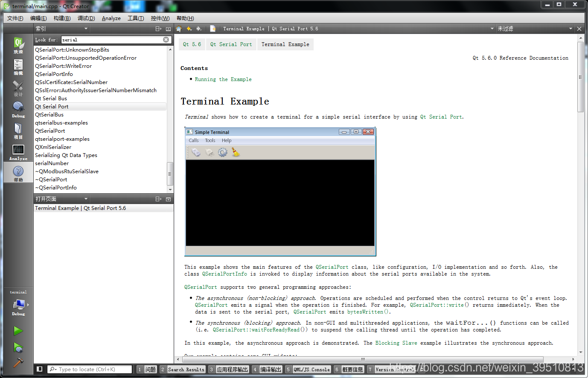The height and width of the screenshot is (378, 588).
Task: Add a bookmark for this help page
Action: (212, 29)
